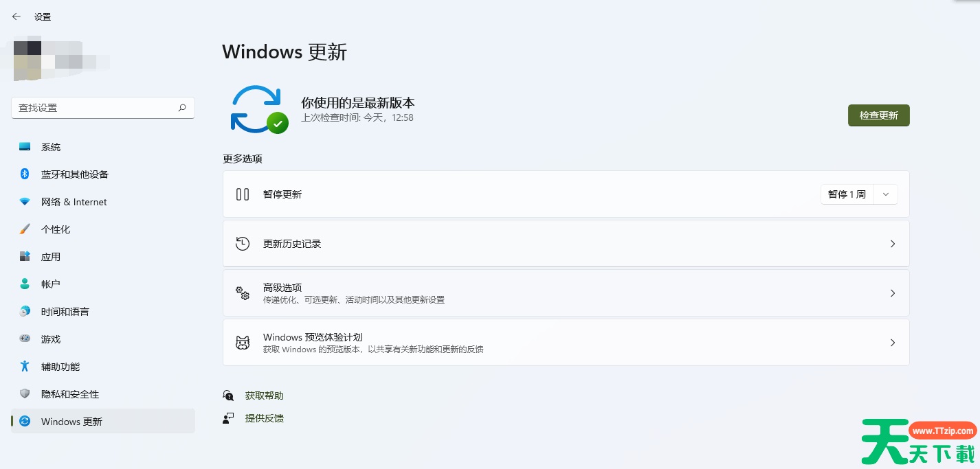980x469 pixels.
Task: Click the large update status sync icon
Action: (x=259, y=109)
